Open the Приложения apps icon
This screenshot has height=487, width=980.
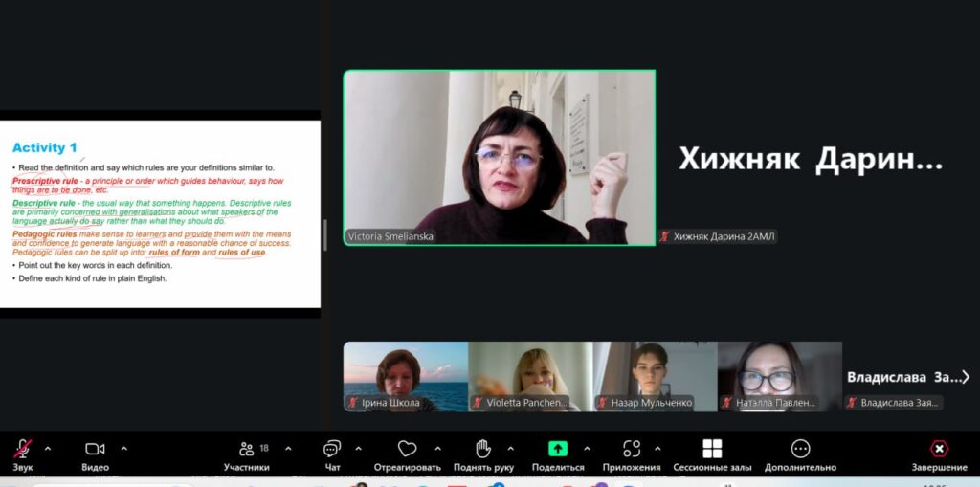[x=631, y=450]
